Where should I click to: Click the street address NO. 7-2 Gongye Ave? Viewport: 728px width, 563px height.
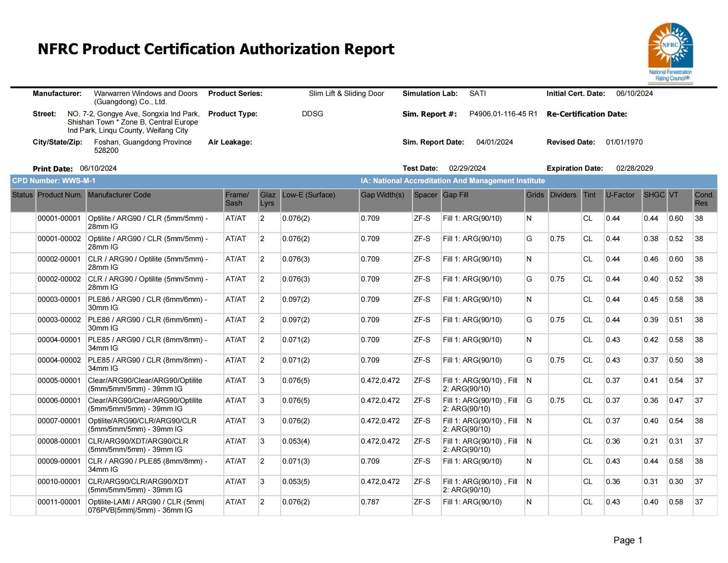134,122
